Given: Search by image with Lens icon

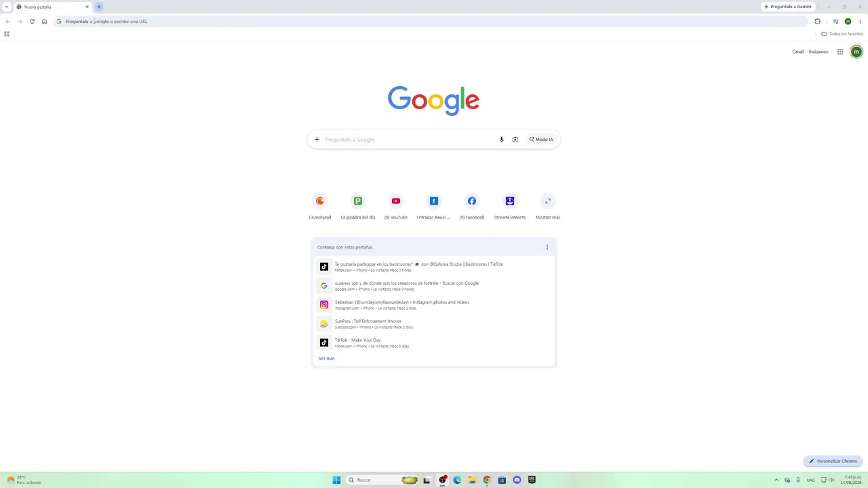Looking at the screenshot, I should [x=515, y=140].
